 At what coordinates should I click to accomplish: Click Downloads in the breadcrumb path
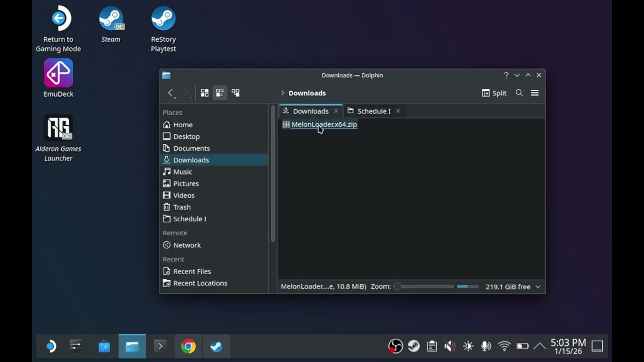point(307,93)
